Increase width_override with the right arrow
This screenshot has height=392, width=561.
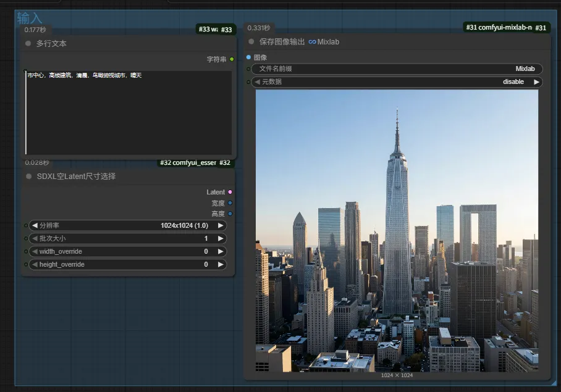(x=221, y=252)
